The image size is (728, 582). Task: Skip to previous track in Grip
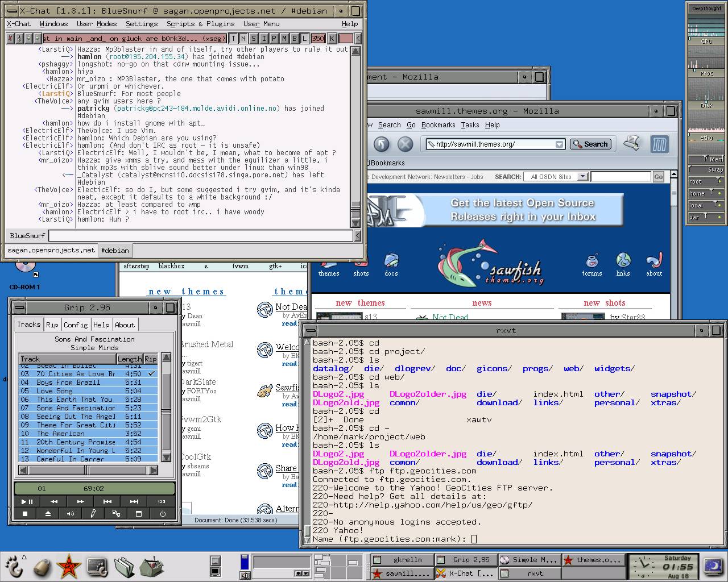pos(107,501)
